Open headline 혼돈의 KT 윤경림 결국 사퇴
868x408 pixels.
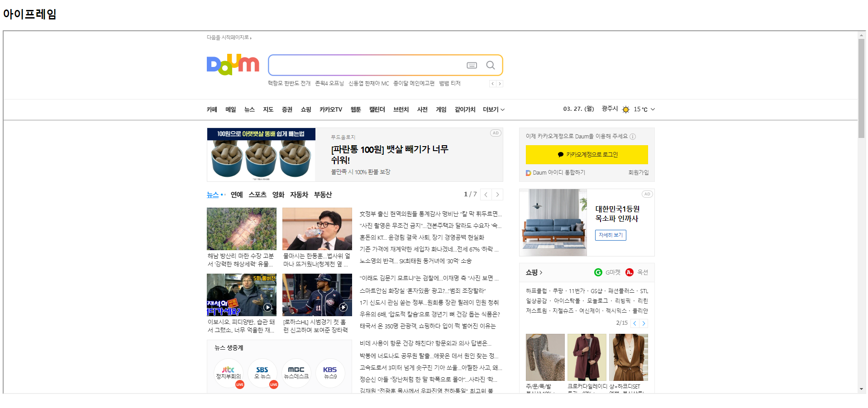tap(422, 237)
